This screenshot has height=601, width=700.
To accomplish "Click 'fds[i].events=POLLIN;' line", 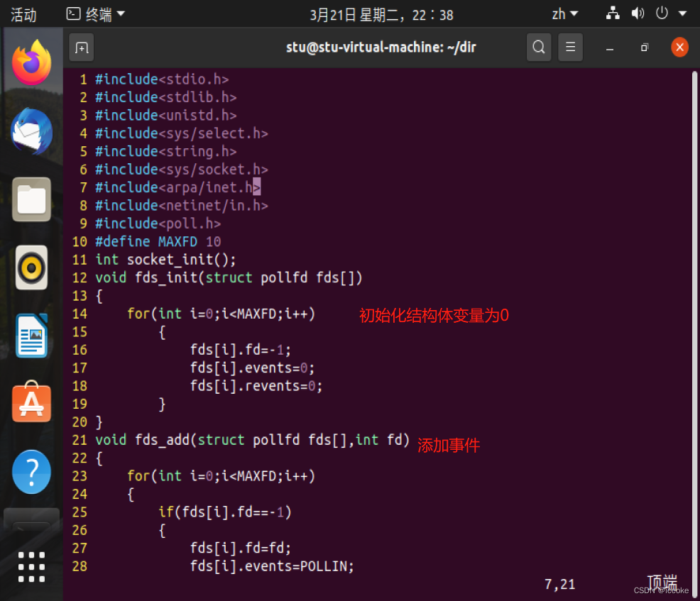I will (272, 566).
